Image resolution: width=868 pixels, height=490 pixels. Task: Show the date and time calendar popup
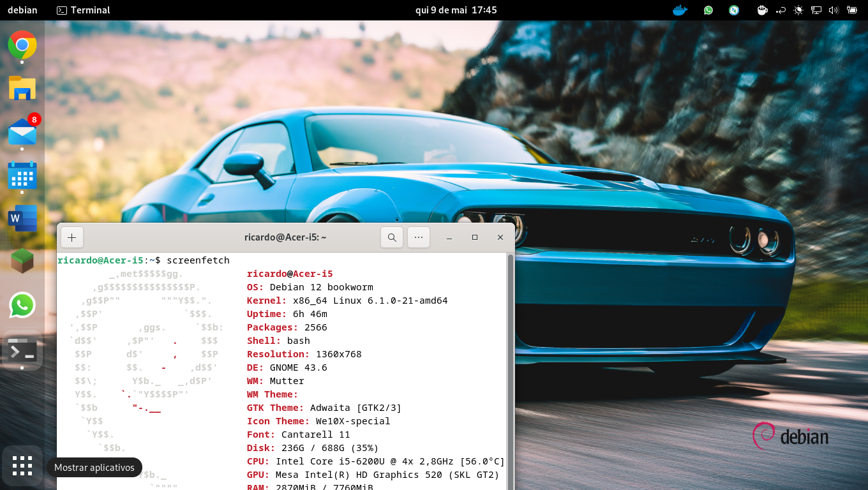(456, 10)
